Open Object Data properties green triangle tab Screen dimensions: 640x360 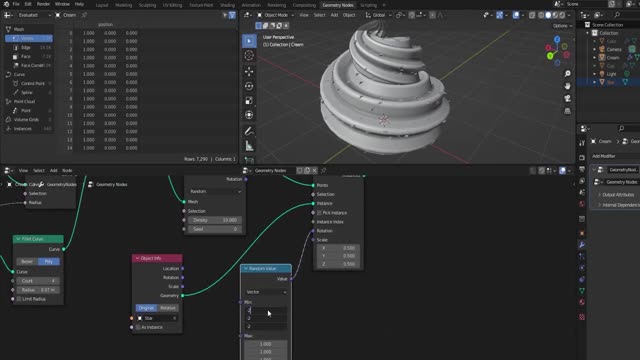pyautogui.click(x=582, y=291)
